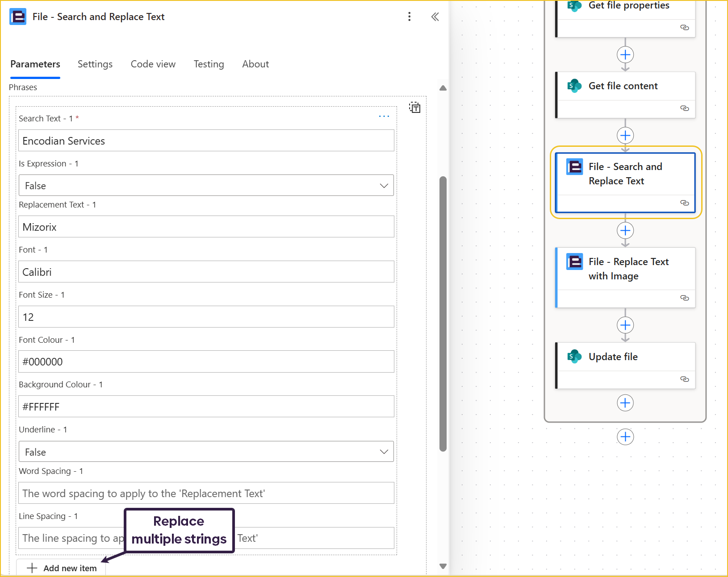Open the ellipsis options for Search Text item
This screenshot has height=577, width=728.
(384, 116)
